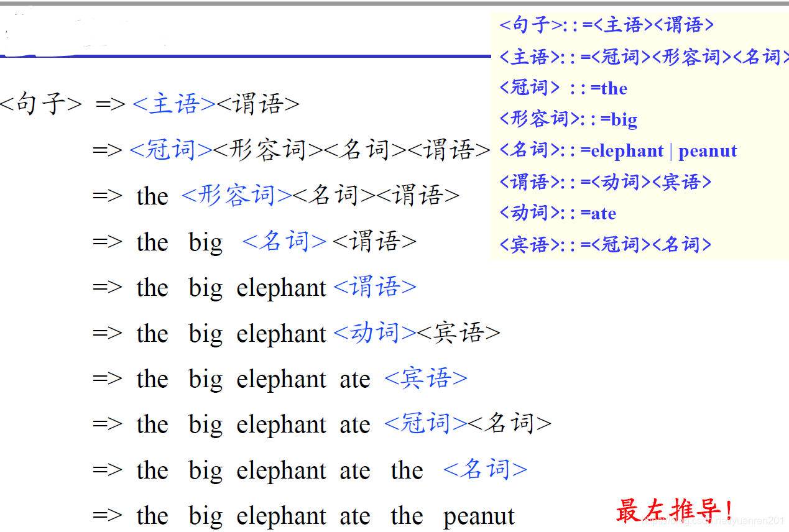
Task: Click the word elephant in fifth step
Action: point(281,287)
